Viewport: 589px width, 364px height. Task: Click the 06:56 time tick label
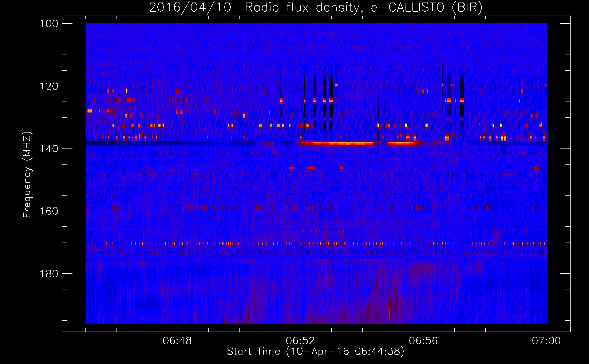pos(423,341)
